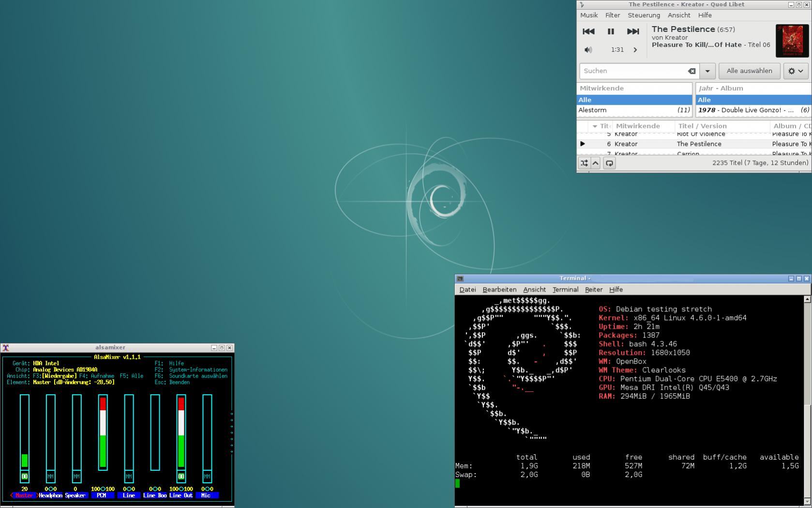Click F3 Wiedergabe view option
The image size is (812, 508).
click(x=55, y=376)
